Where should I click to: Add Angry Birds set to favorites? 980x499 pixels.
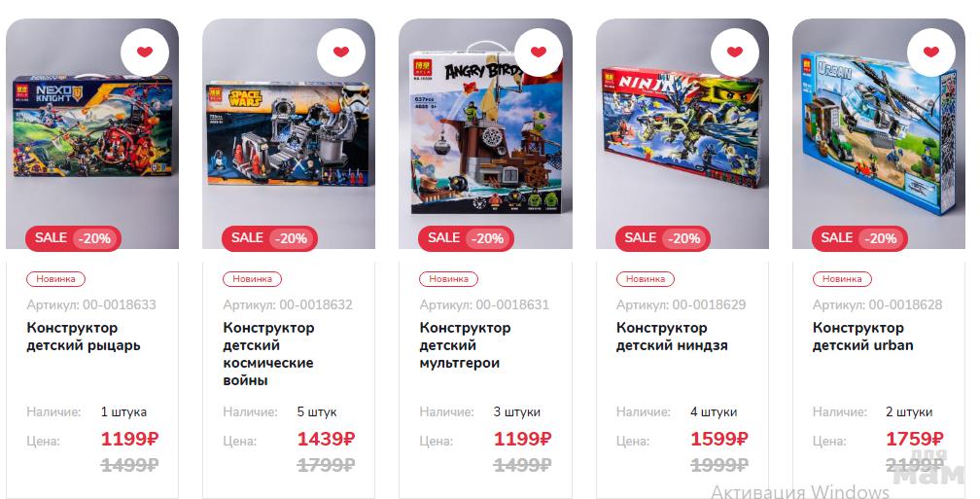[x=539, y=52]
